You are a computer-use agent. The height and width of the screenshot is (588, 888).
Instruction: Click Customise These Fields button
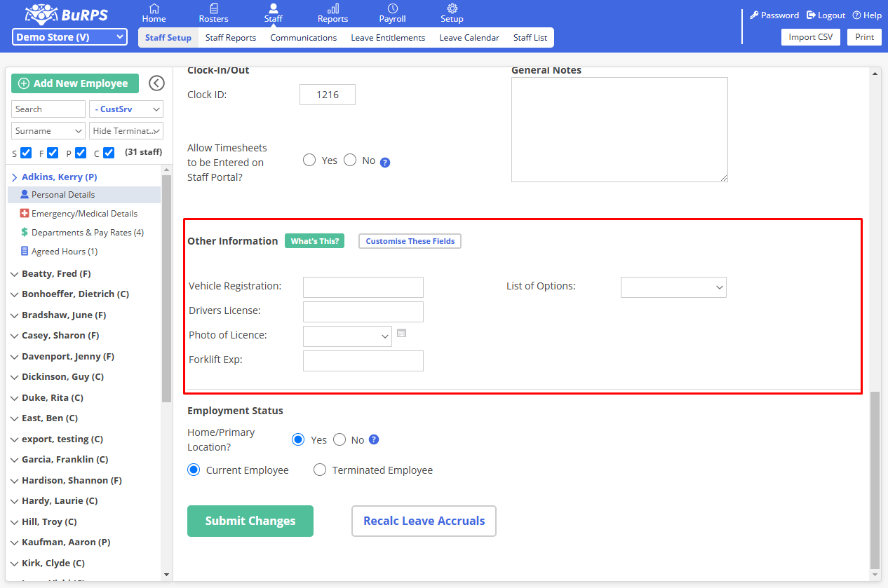[410, 241]
